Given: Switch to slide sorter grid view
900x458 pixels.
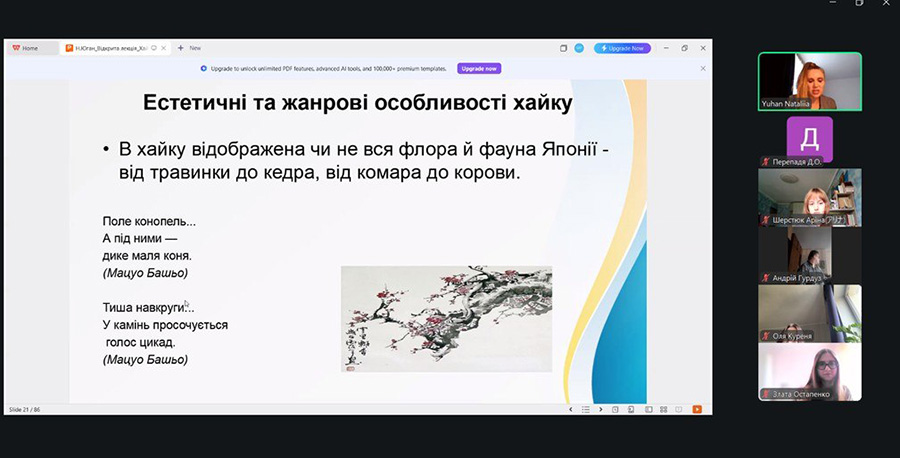Looking at the screenshot, I should tap(664, 409).
